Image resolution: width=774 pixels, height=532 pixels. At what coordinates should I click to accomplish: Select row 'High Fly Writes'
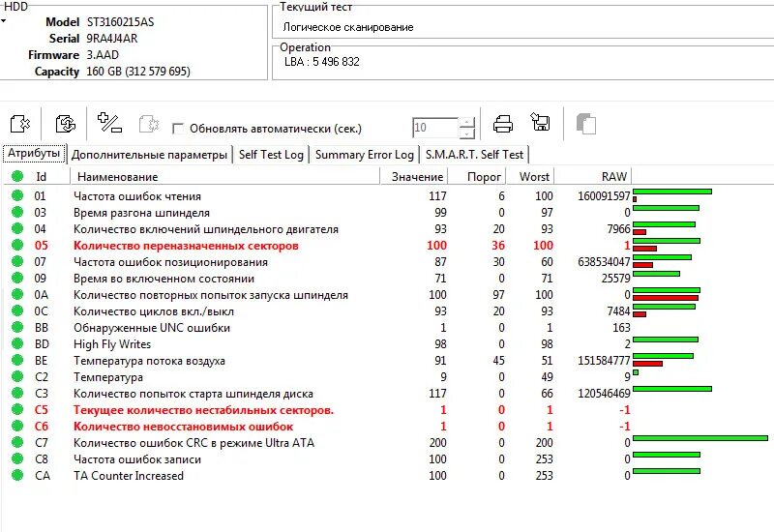[x=385, y=344]
